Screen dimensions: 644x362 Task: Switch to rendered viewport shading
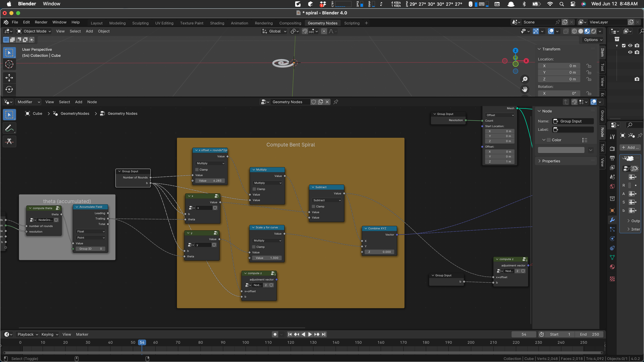click(594, 31)
